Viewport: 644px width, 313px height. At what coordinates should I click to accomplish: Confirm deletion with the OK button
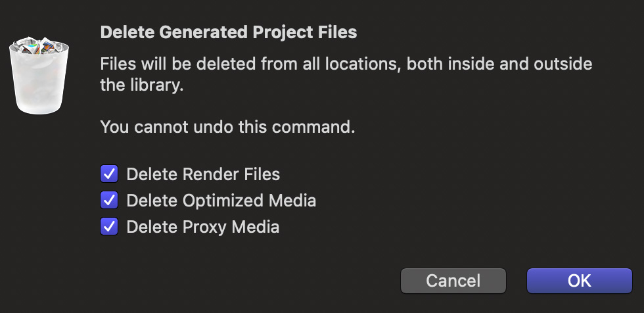coord(579,281)
